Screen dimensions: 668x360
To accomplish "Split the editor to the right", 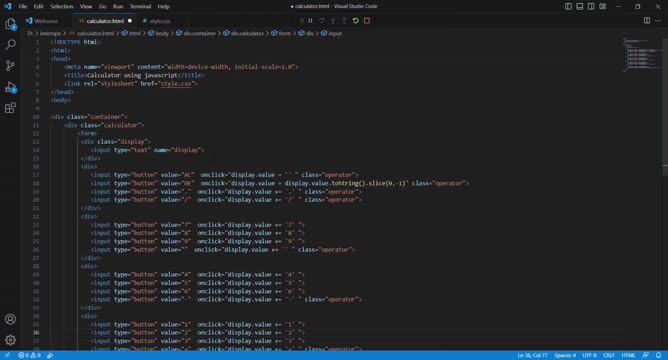I will coord(647,20).
